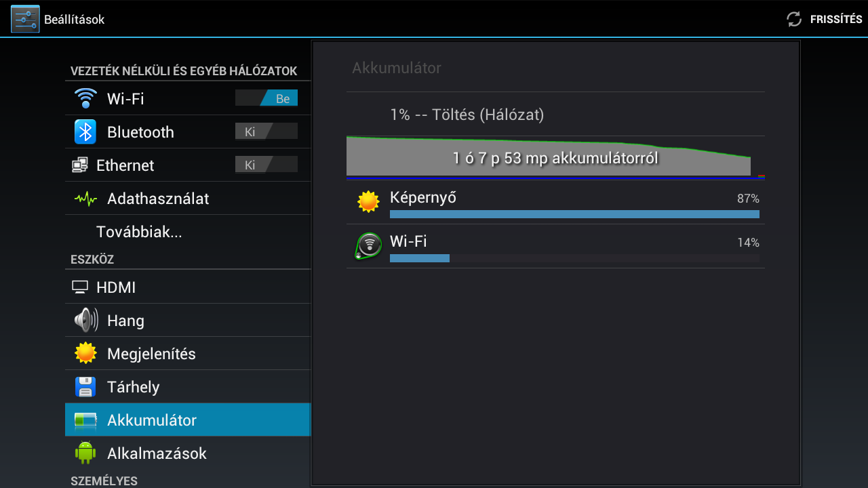Click the Wi-Fi signal icon in sidebar
This screenshot has width=868, height=488.
click(x=85, y=98)
